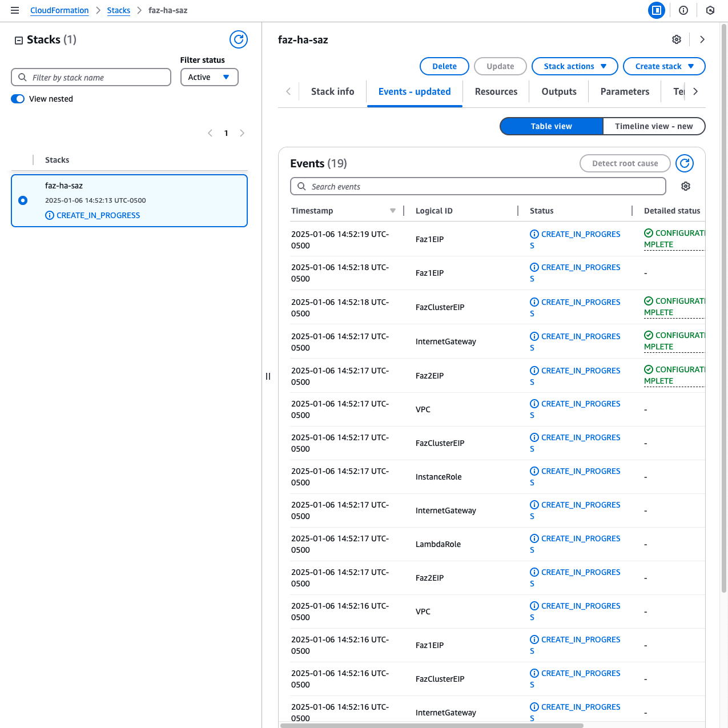This screenshot has height=728, width=728.
Task: Click stack creation time 2025-01-06 14:52:13
Action: point(95,200)
